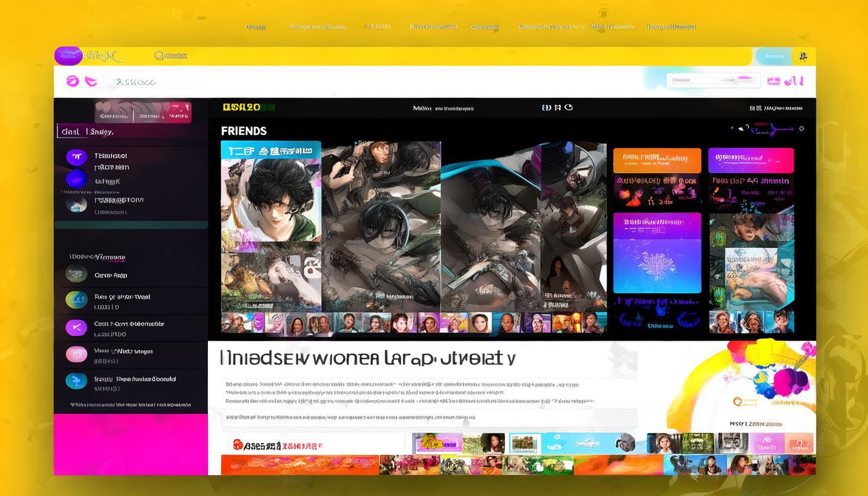Screen dimensions: 868x496
Task: Open the orange banner card
Action: pyautogui.click(x=657, y=160)
